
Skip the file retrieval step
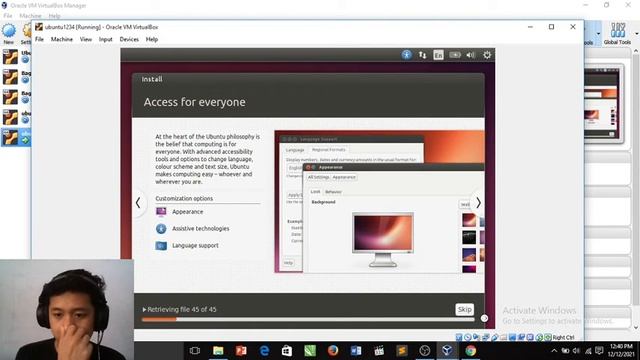pyautogui.click(x=464, y=309)
